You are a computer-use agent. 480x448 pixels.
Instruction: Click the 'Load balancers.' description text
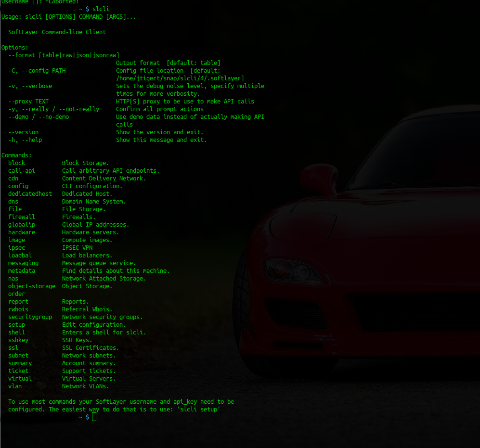coord(87,256)
